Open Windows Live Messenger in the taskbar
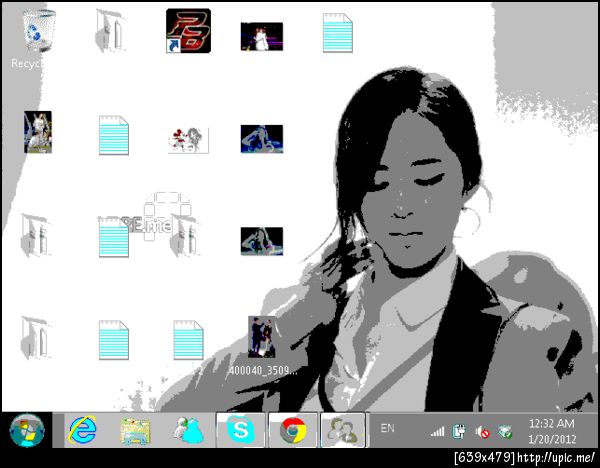 188,430
